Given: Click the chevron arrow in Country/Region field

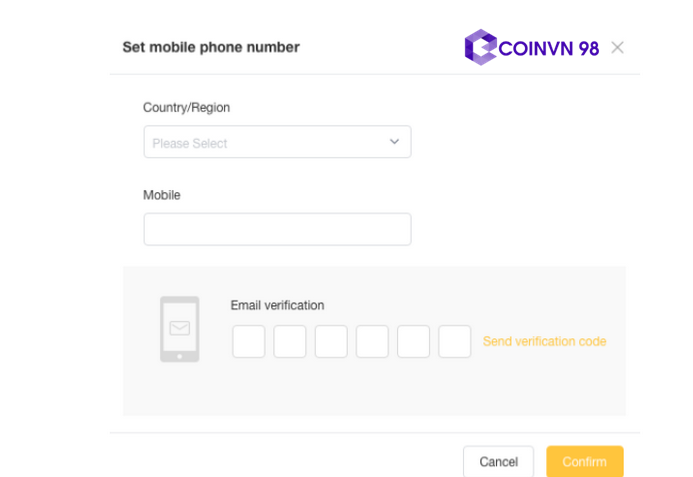Looking at the screenshot, I should pyautogui.click(x=394, y=142).
